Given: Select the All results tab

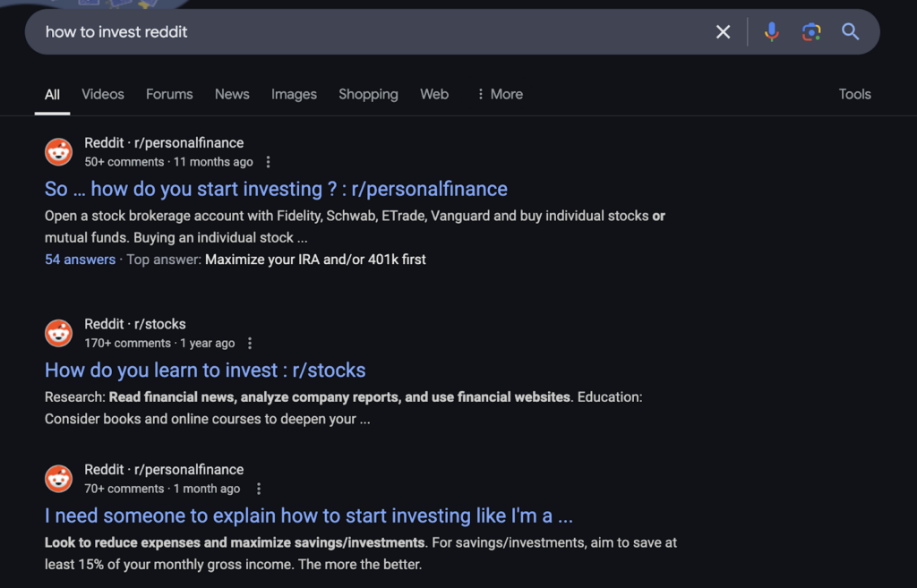Looking at the screenshot, I should pos(52,94).
